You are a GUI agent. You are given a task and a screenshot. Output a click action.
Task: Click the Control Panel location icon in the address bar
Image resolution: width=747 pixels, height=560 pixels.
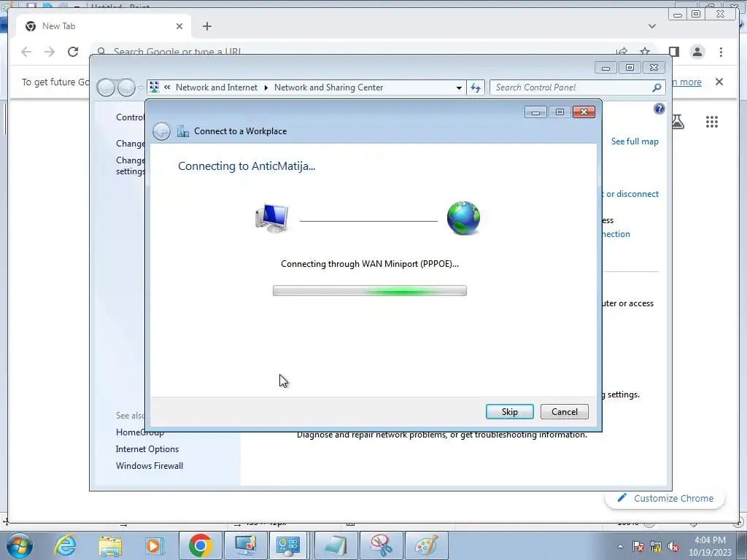tap(155, 87)
